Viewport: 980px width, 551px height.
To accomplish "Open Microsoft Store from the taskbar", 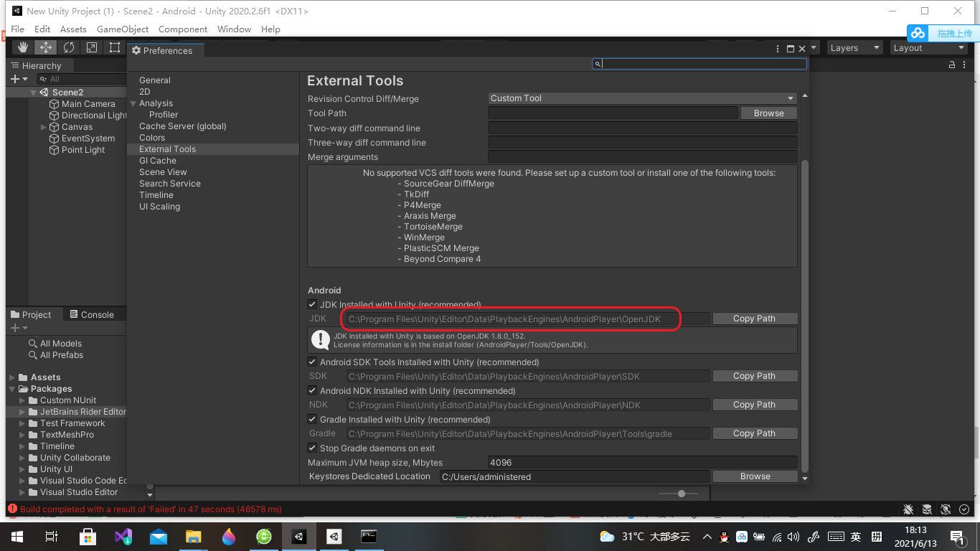I will click(88, 537).
